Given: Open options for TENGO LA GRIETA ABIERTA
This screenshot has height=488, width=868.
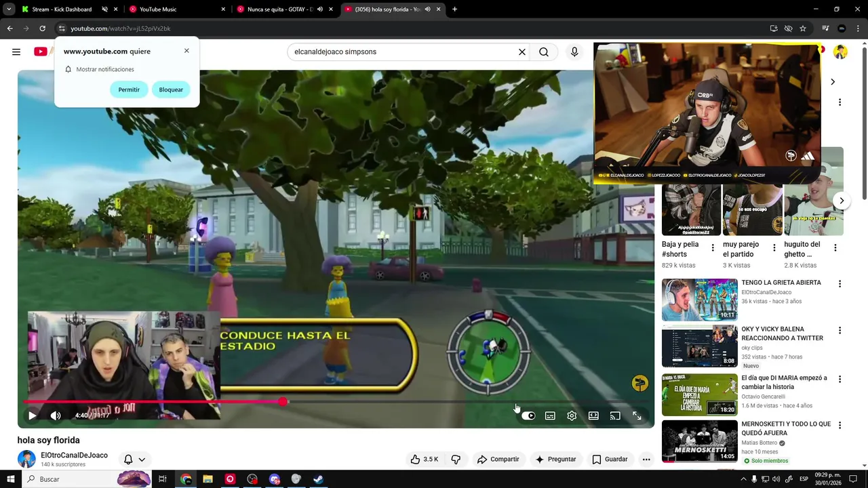Looking at the screenshot, I should pos(840,284).
